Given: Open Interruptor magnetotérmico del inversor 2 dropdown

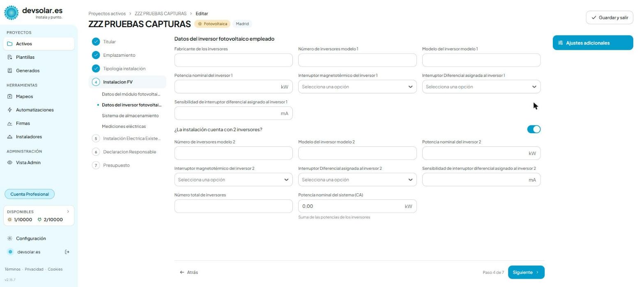Looking at the screenshot, I should point(233,180).
